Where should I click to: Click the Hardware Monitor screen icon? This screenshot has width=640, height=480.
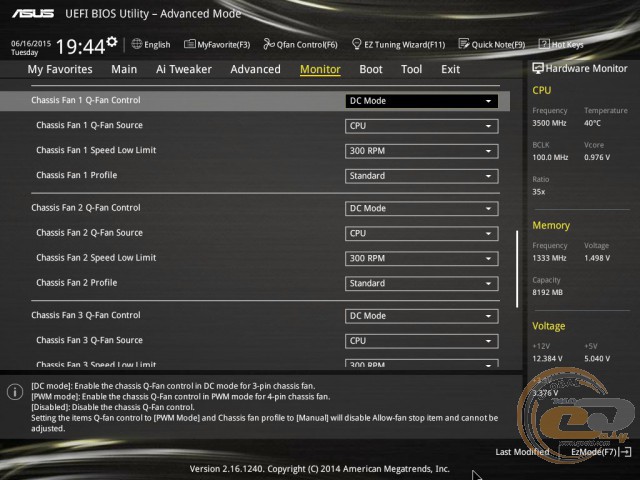click(538, 68)
